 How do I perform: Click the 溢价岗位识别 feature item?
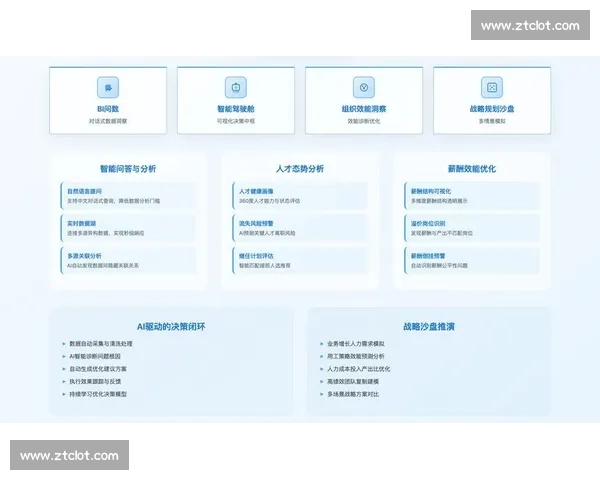coord(472,228)
